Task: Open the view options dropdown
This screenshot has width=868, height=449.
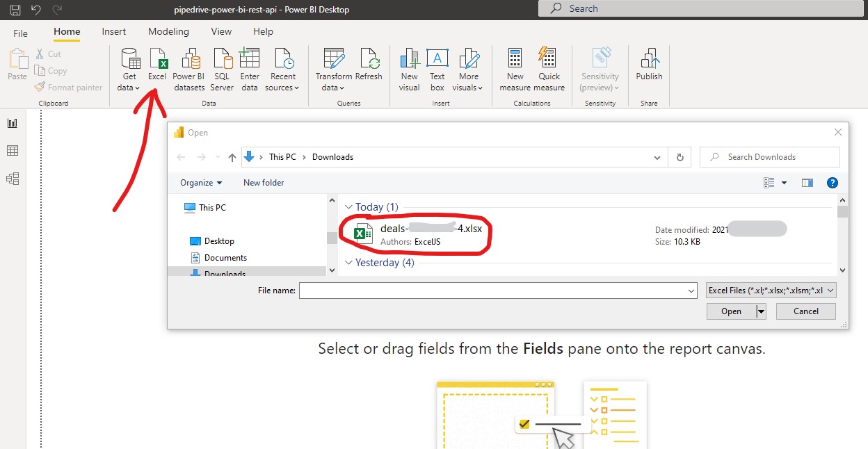Action: (x=784, y=183)
